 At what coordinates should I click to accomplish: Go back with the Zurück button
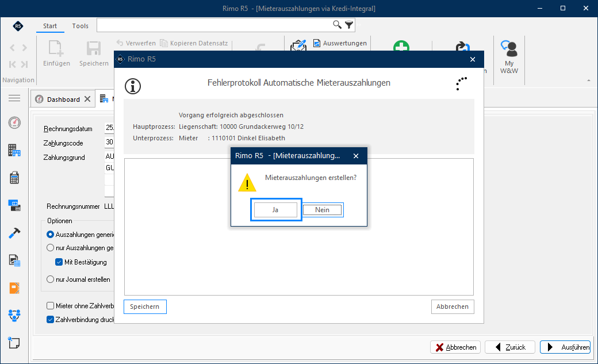[510, 347]
